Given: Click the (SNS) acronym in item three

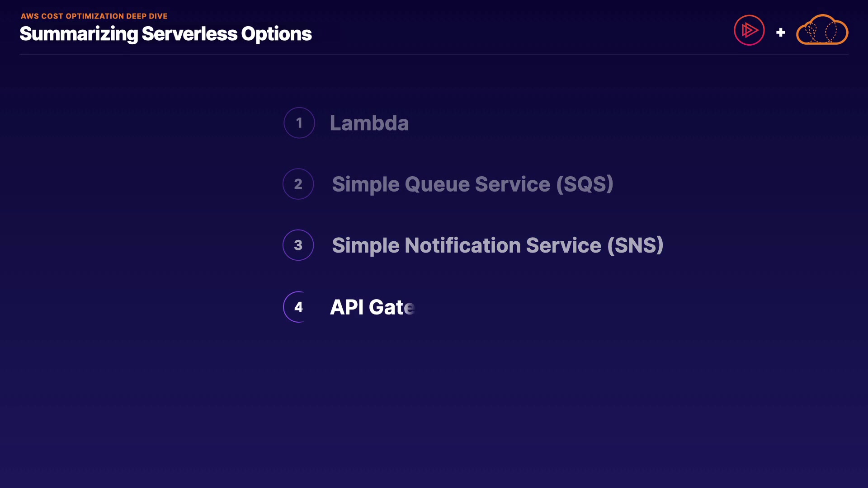Looking at the screenshot, I should pos(635,245).
